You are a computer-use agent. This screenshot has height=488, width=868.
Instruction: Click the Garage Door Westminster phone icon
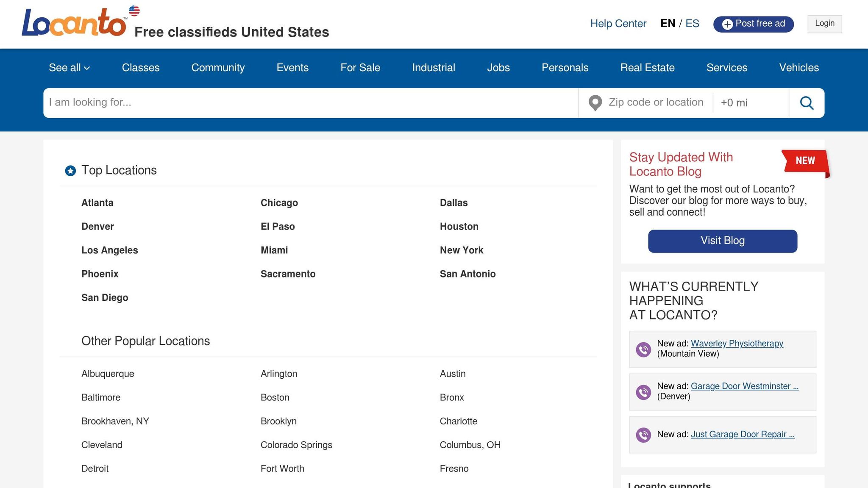[x=643, y=392]
